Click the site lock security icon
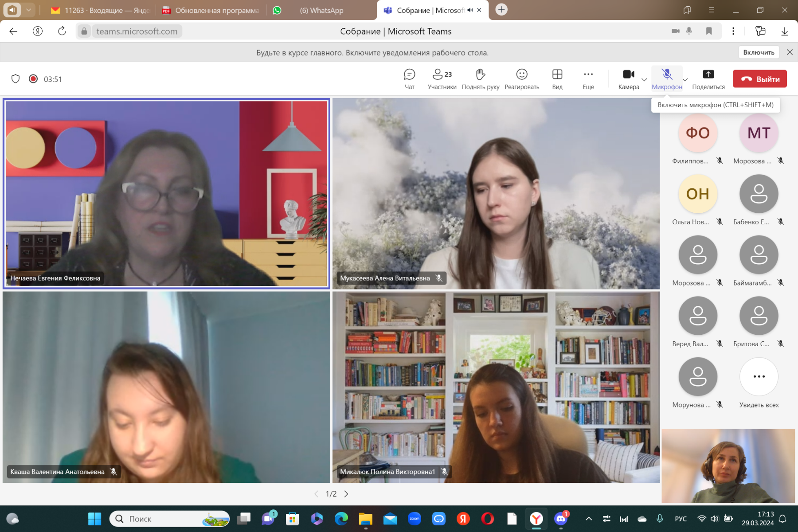Screen dimensions: 798x532 [x=84, y=31]
